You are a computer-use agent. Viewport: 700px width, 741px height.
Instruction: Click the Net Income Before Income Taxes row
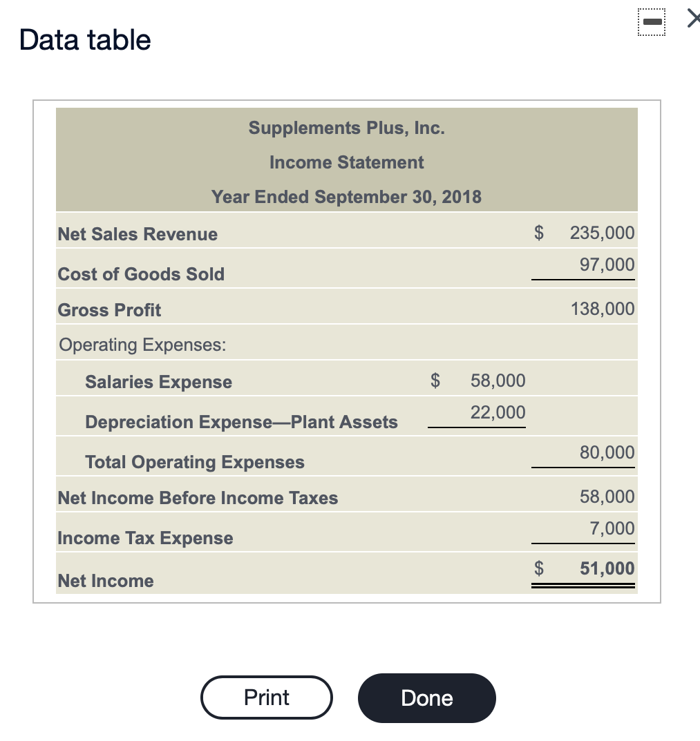tap(198, 498)
